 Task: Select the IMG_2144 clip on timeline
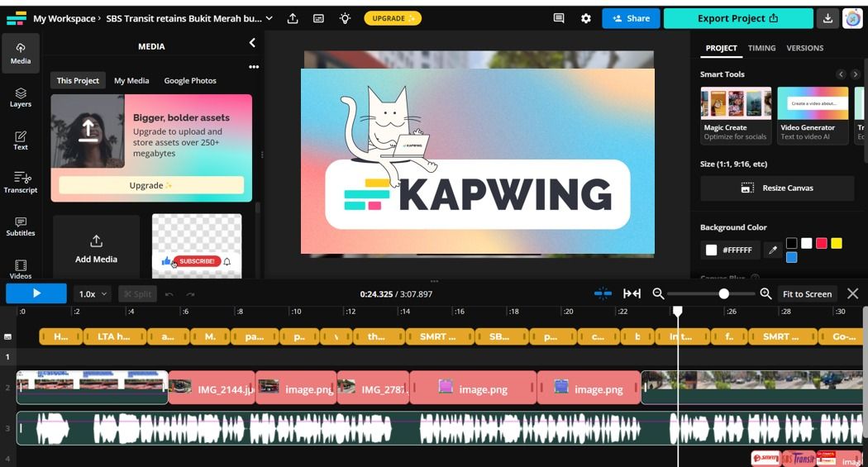coord(212,388)
